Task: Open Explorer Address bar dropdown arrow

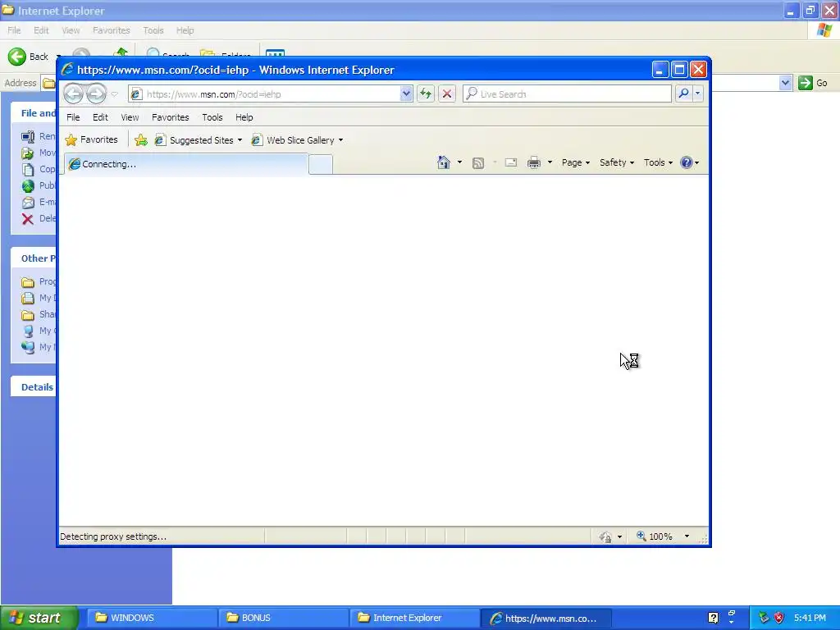Action: 785,83
